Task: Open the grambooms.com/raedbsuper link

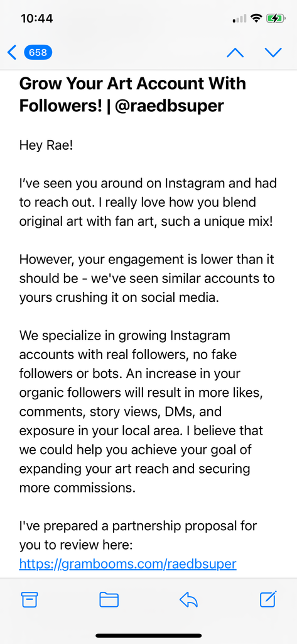Action: coord(128,564)
